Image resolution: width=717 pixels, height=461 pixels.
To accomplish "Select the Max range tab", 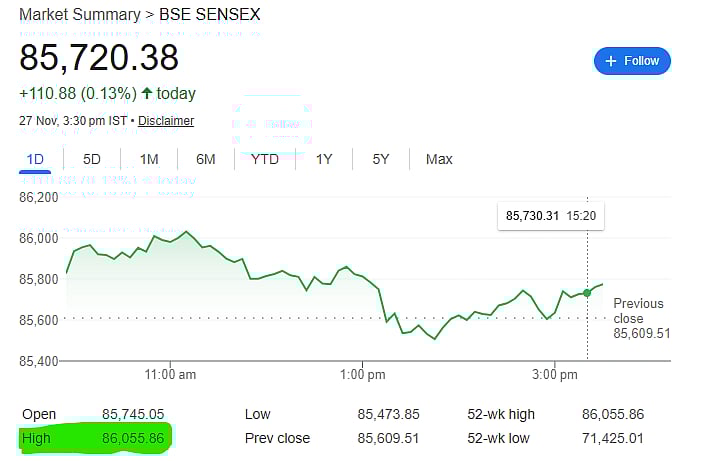I will tap(439, 159).
